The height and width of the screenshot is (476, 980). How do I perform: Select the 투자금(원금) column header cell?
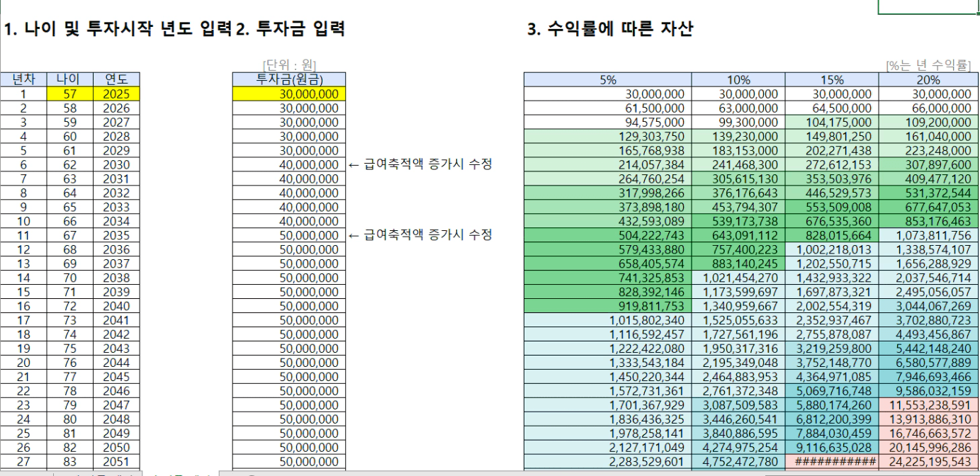click(289, 79)
